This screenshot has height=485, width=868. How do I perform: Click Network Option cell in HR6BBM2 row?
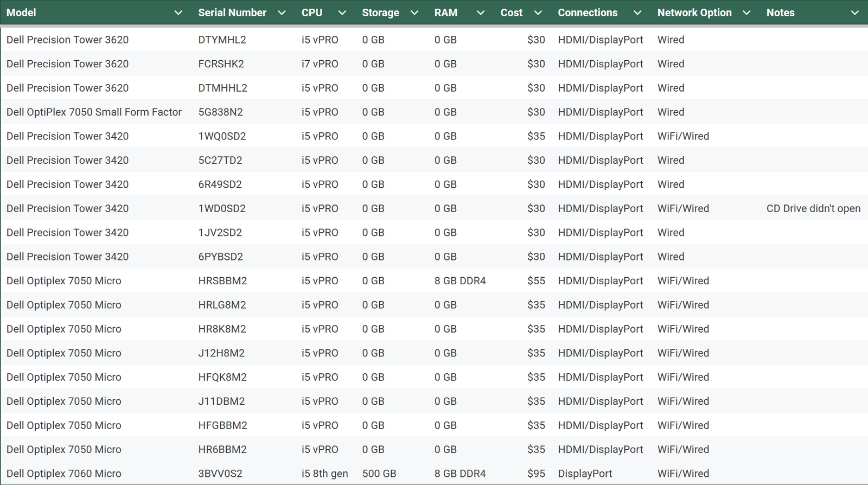coord(684,450)
